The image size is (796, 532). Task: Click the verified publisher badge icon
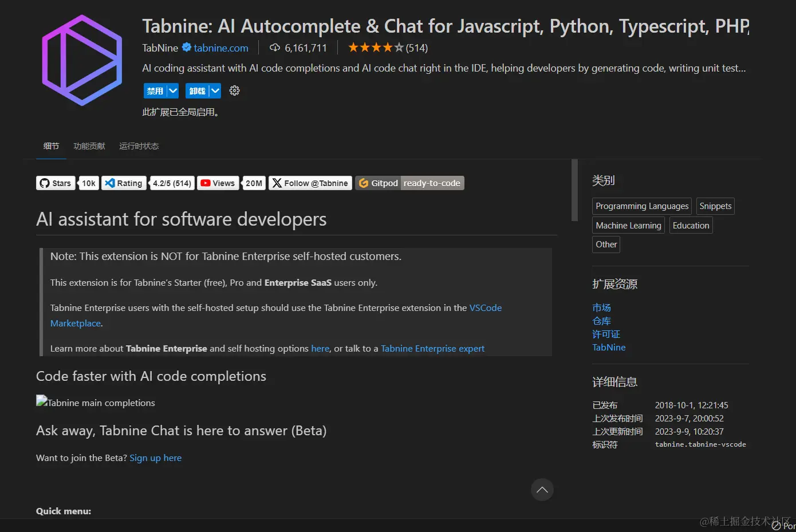[x=186, y=48]
